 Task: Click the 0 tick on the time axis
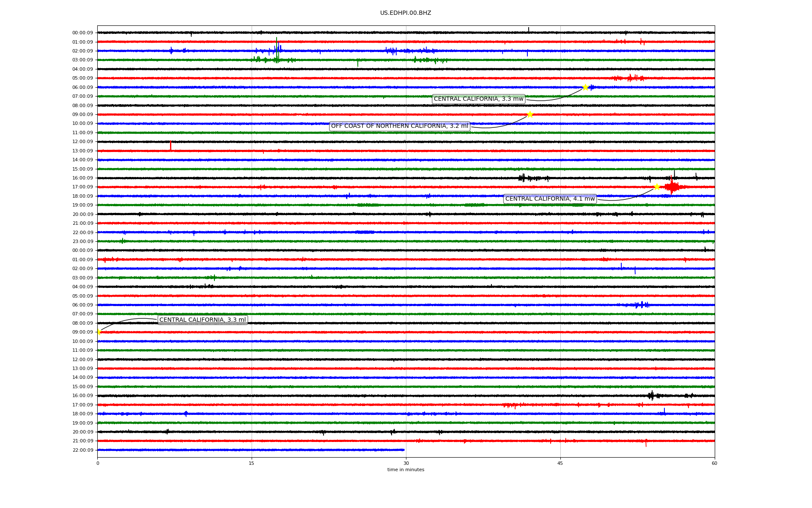[x=98, y=463]
